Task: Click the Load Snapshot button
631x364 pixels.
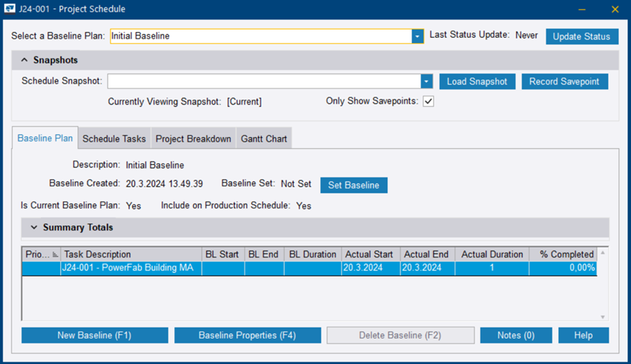Action: coord(477,82)
